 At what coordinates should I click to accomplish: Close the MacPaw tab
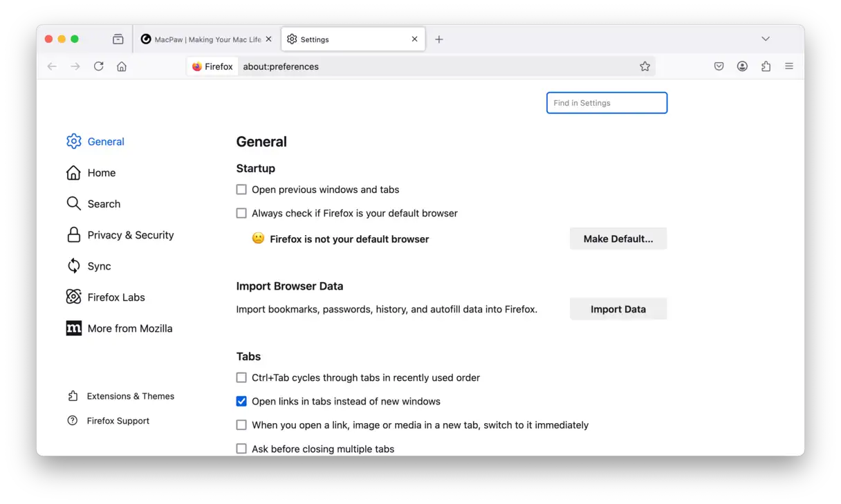coord(269,39)
